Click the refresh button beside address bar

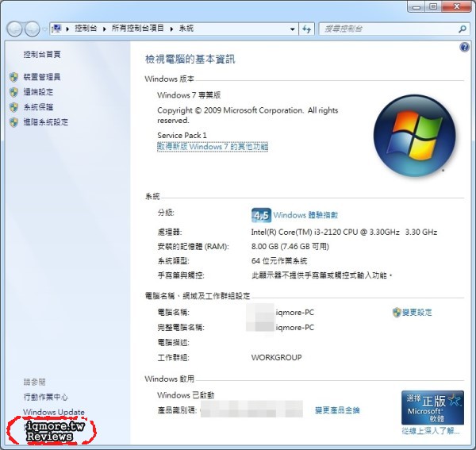tap(306, 29)
